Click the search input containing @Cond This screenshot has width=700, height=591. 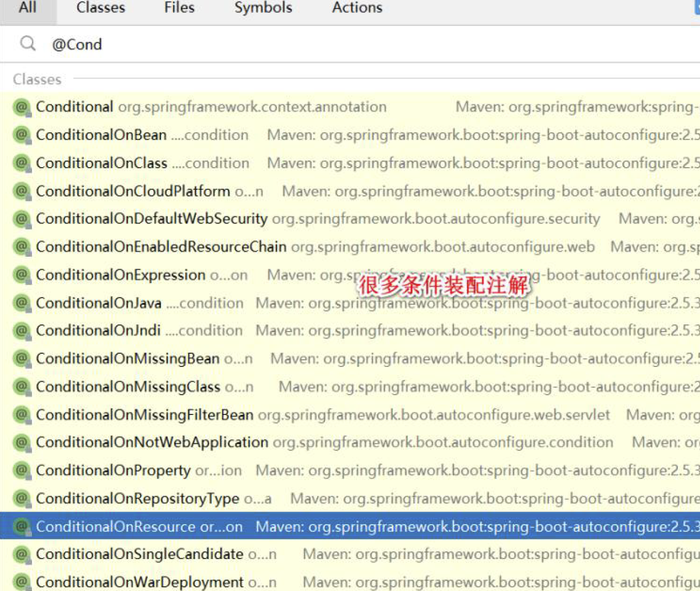pyautogui.click(x=165, y=44)
